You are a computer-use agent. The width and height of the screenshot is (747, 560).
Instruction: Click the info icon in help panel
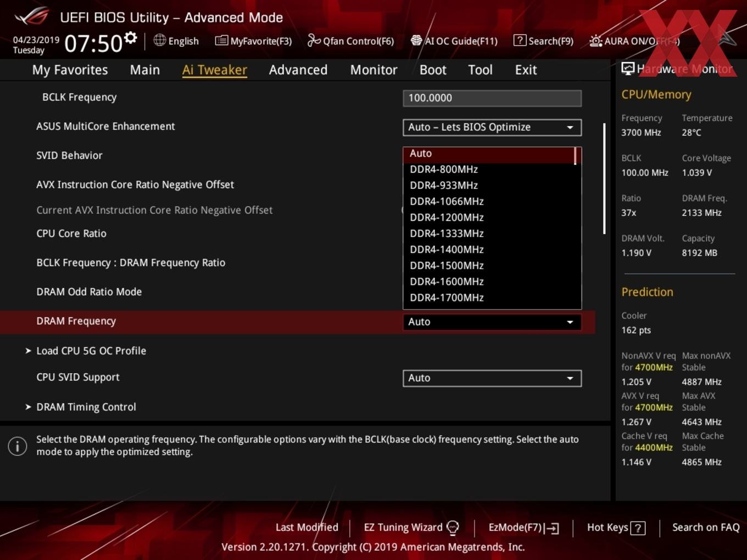tap(18, 446)
